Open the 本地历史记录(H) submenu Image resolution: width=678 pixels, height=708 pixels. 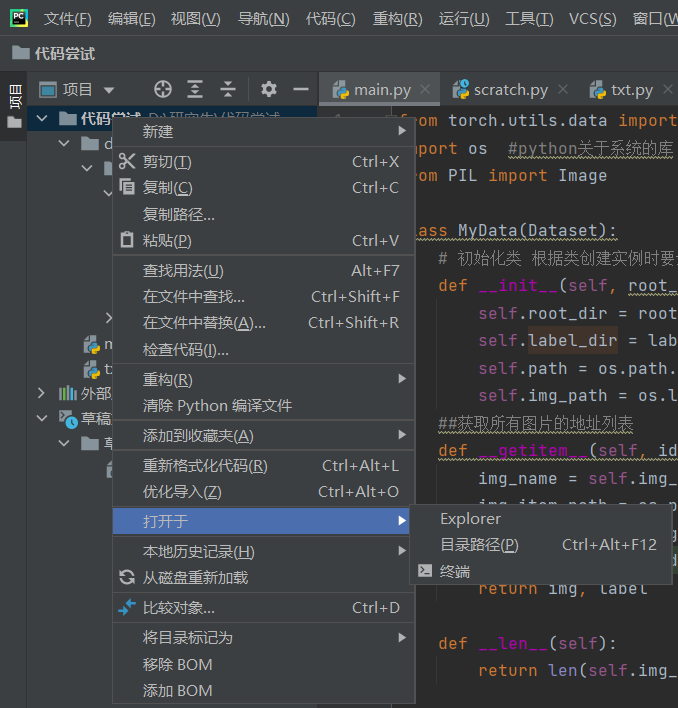click(263, 551)
